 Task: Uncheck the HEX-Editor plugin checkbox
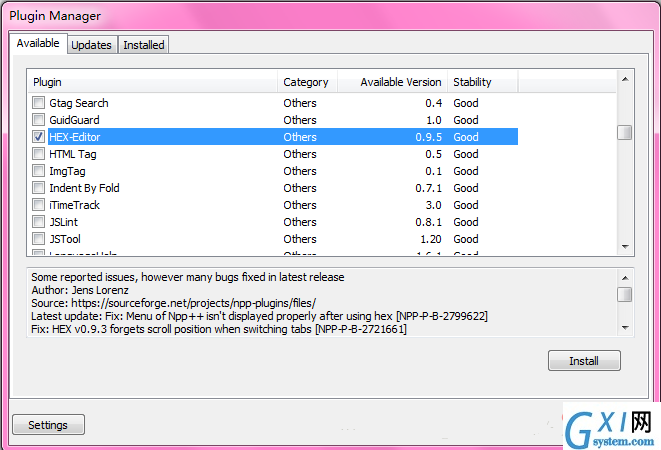tap(38, 137)
